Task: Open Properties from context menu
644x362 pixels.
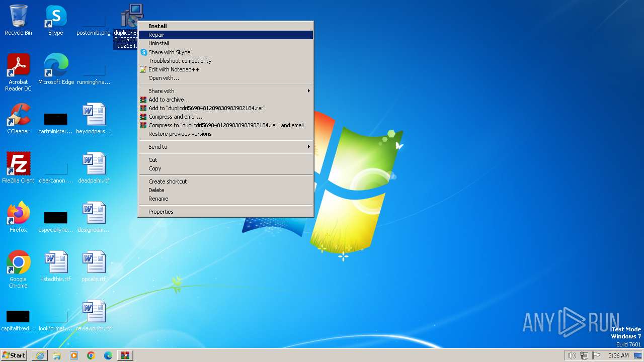Action: pyautogui.click(x=226, y=212)
